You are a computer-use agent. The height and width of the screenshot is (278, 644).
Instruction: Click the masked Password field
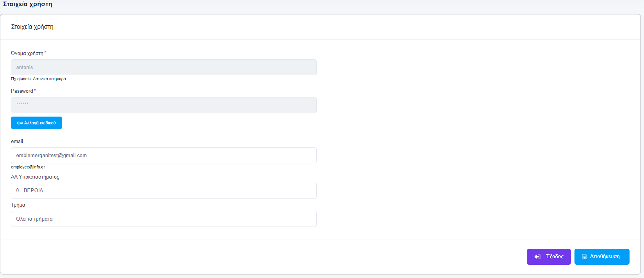164,105
